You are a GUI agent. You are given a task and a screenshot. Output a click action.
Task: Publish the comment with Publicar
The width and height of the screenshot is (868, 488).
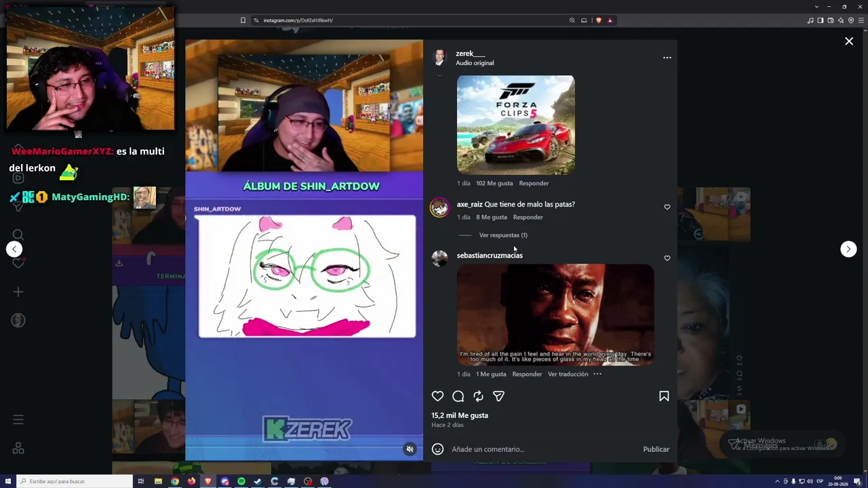pyautogui.click(x=656, y=449)
